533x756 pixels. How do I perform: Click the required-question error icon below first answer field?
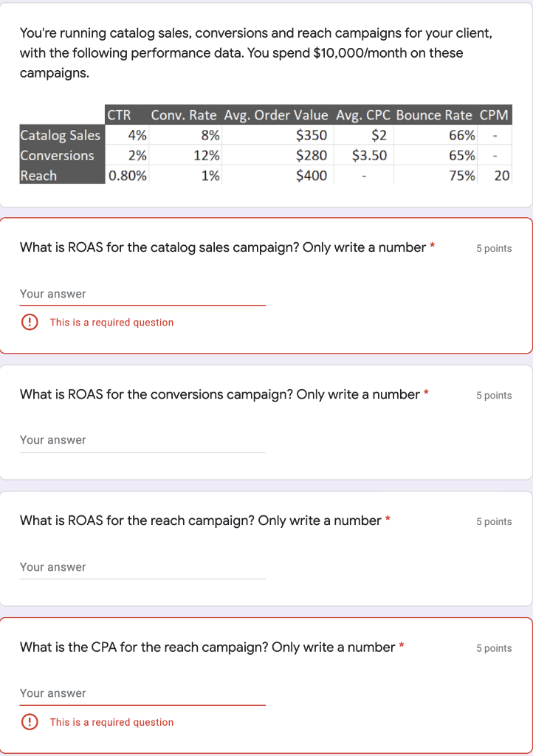pos(30,322)
